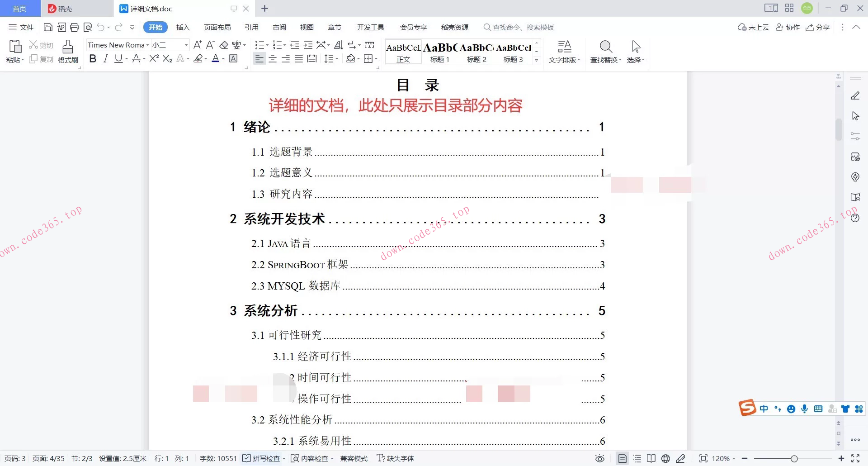Switch to the 插入 ribbon tab
Screen dimensions: 868x466
[183, 27]
